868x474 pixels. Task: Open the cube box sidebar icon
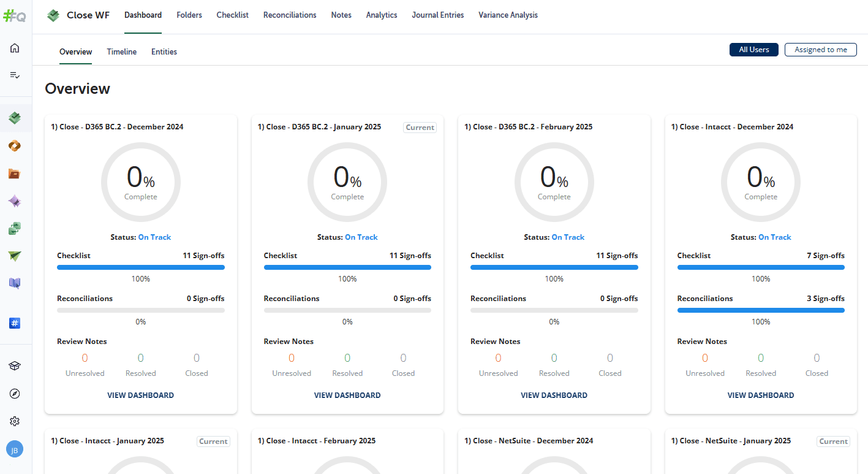click(x=15, y=366)
